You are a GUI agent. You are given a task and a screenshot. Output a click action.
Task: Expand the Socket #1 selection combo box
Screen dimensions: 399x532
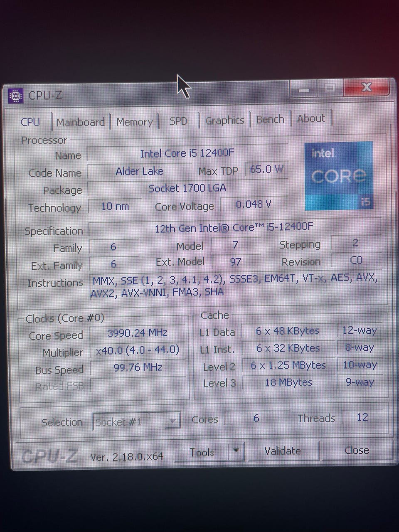tap(136, 422)
